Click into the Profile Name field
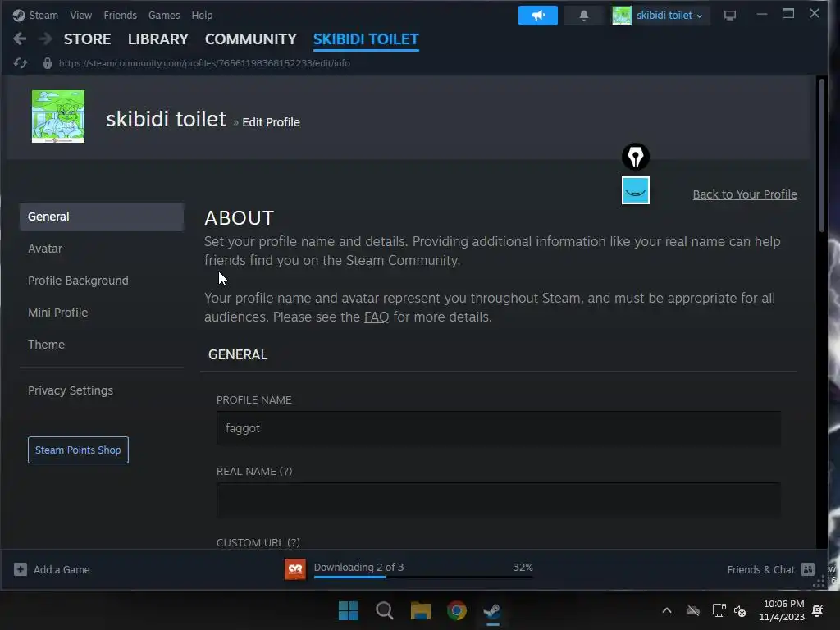Screen dimensions: 840x630 click(498, 428)
